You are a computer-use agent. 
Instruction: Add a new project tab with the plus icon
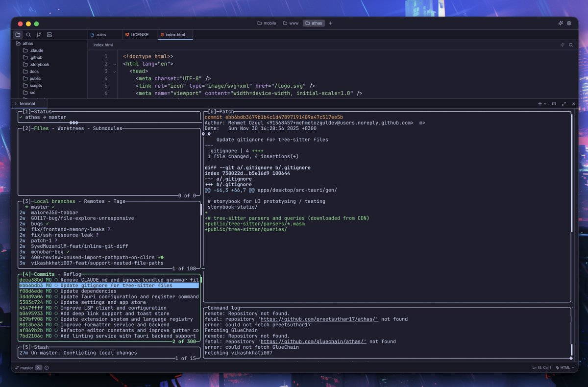point(331,23)
